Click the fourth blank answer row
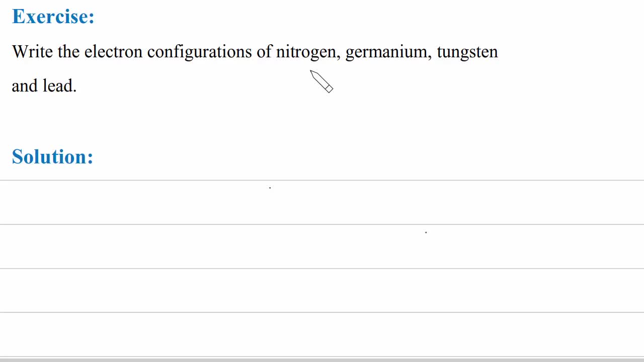Image resolution: width=644 pixels, height=362 pixels. 151,334
